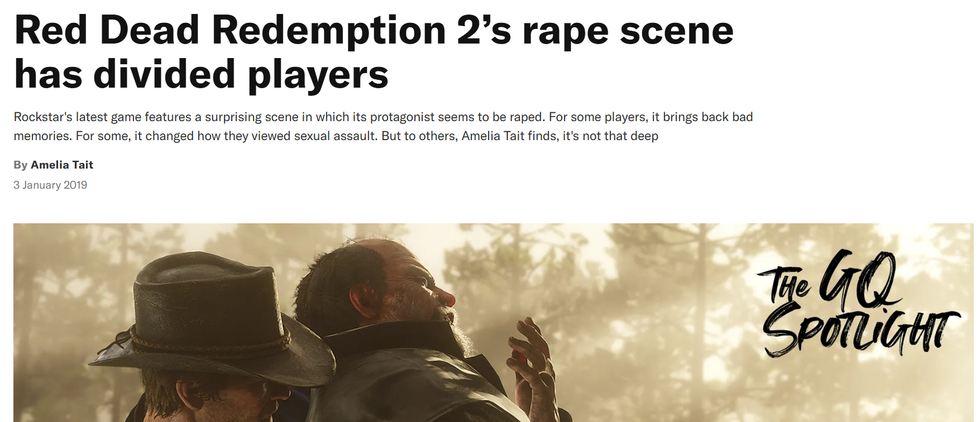The width and height of the screenshot is (980, 422).
Task: Click the article headline text
Action: pyautogui.click(x=374, y=52)
